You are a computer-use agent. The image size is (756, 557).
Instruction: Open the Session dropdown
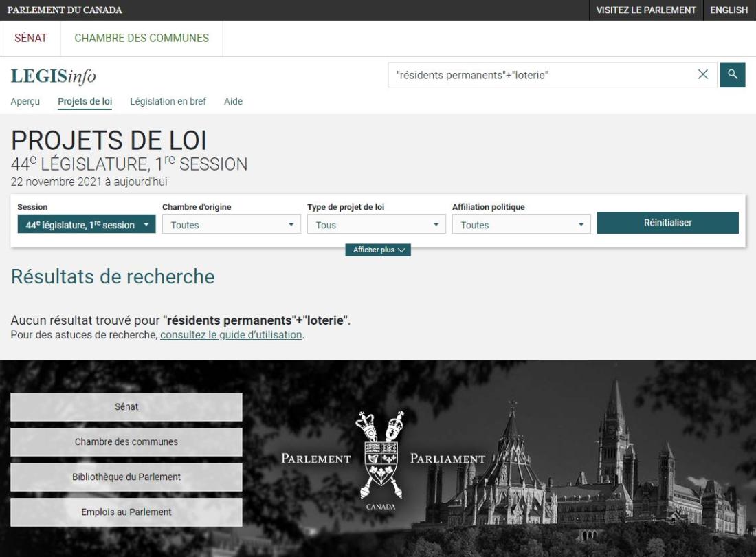tap(87, 225)
